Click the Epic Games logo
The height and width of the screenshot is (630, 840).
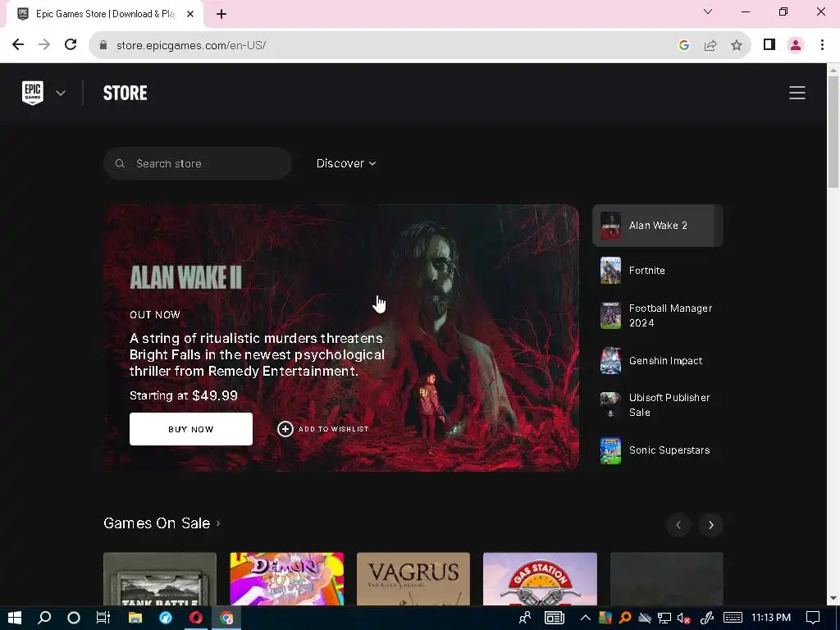coord(33,93)
